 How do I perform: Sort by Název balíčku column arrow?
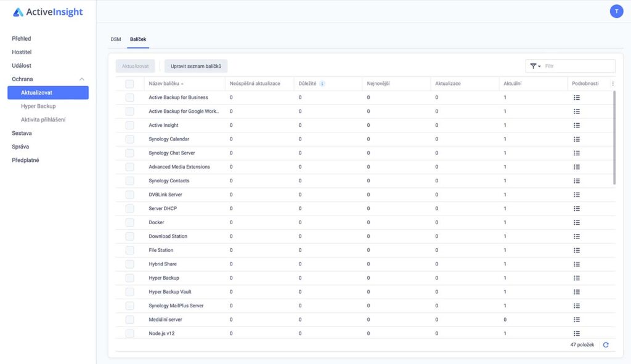tap(182, 84)
